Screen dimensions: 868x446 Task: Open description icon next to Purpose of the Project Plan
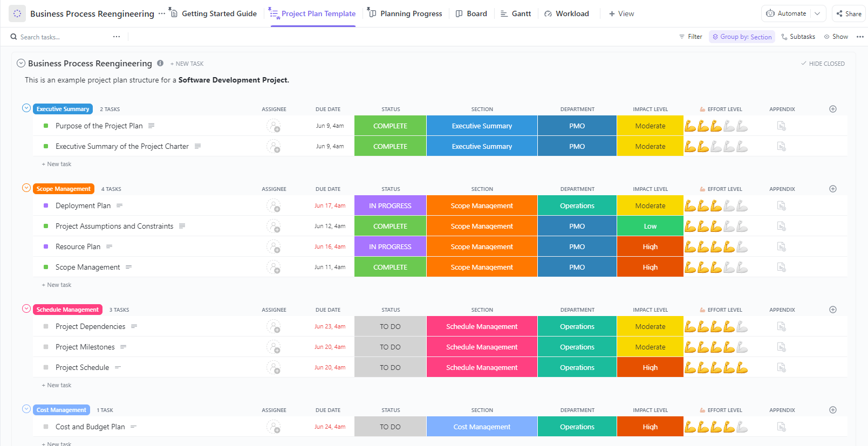(152, 126)
